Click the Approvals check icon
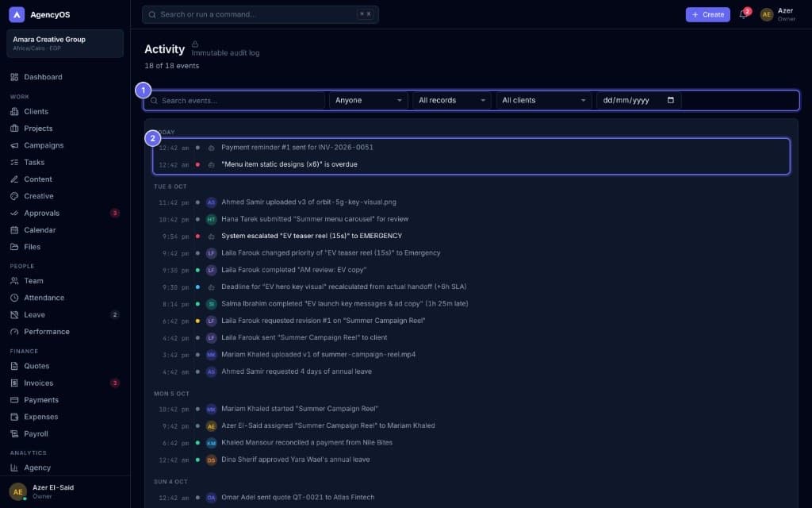 (14, 213)
